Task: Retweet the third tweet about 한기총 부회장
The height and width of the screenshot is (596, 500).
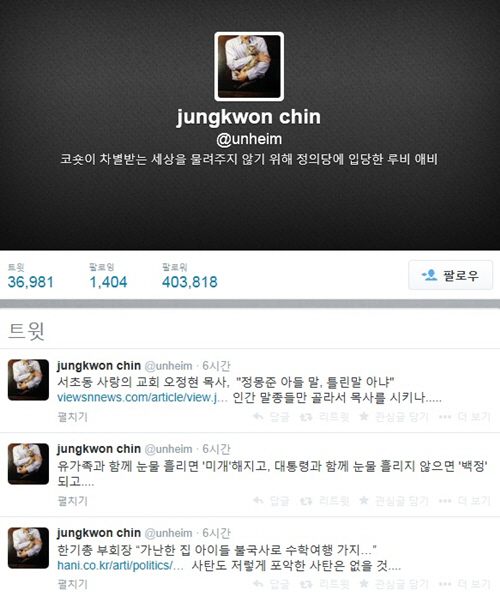Action: 324,584
